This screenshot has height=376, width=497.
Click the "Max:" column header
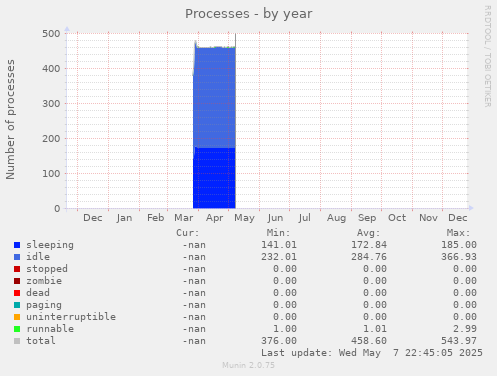click(x=458, y=233)
